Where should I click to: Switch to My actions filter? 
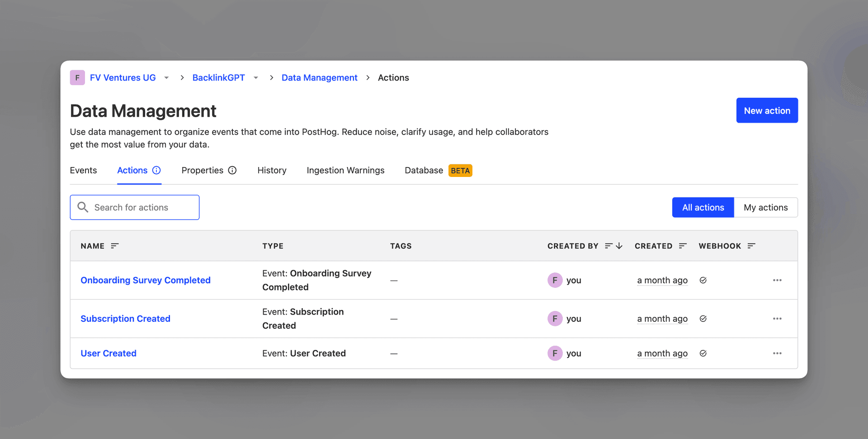[765, 207]
